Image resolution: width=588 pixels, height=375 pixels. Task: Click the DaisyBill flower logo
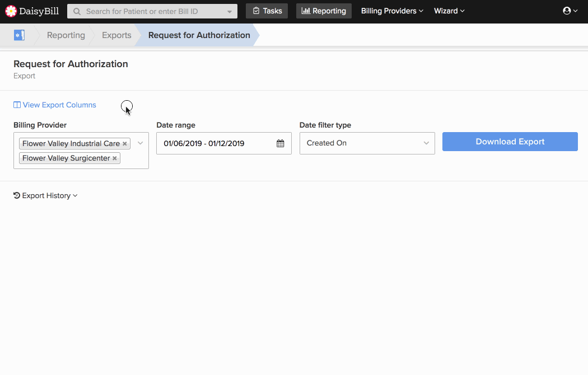(11, 11)
